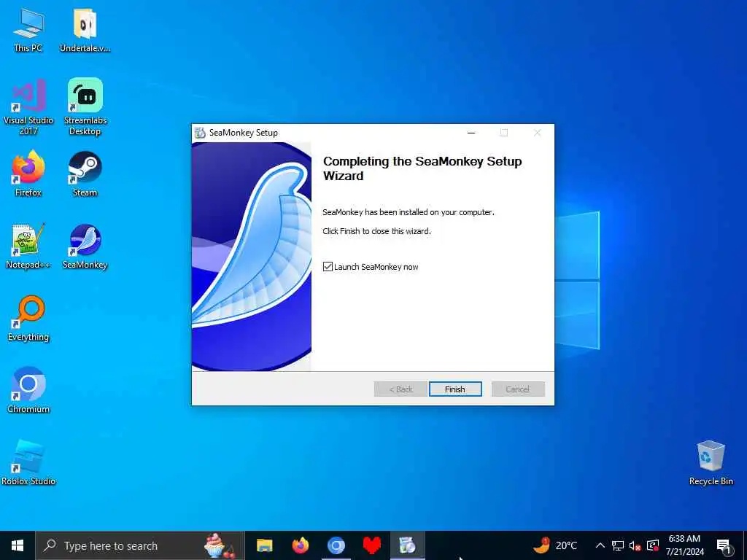Click the tray icon beside the clock
The height and width of the screenshot is (560, 747).
click(653, 545)
